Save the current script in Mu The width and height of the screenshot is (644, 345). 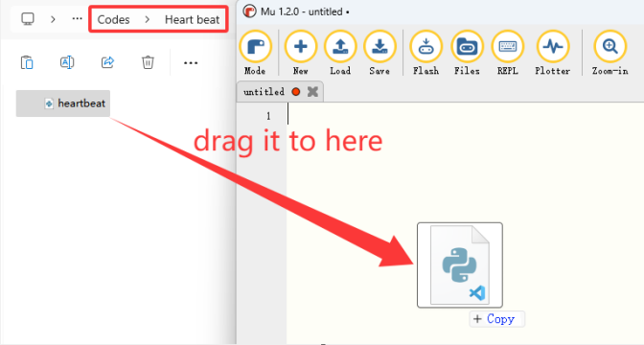[379, 53]
